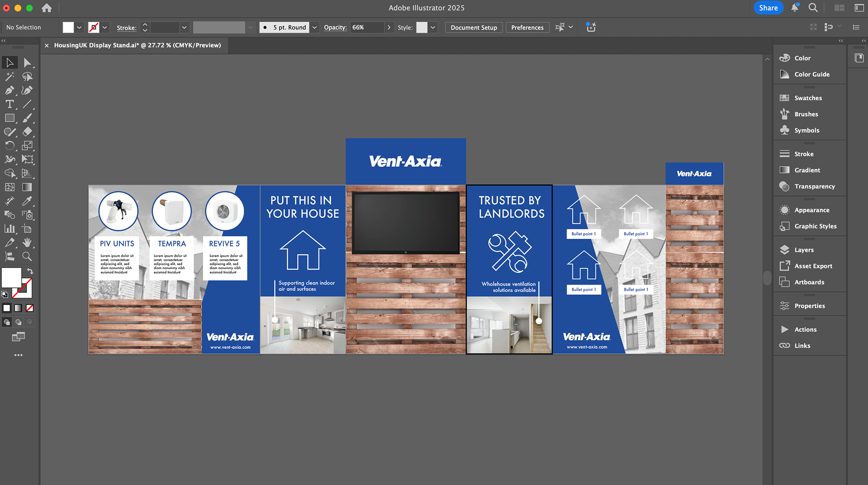
Task: Click the home icon in title bar
Action: pos(47,8)
